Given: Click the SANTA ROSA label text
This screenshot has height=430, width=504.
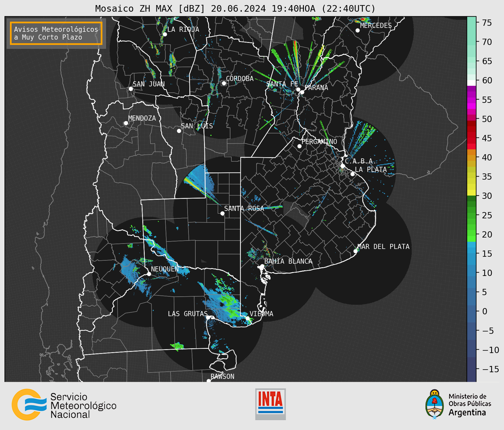Looking at the screenshot, I should [x=244, y=208].
